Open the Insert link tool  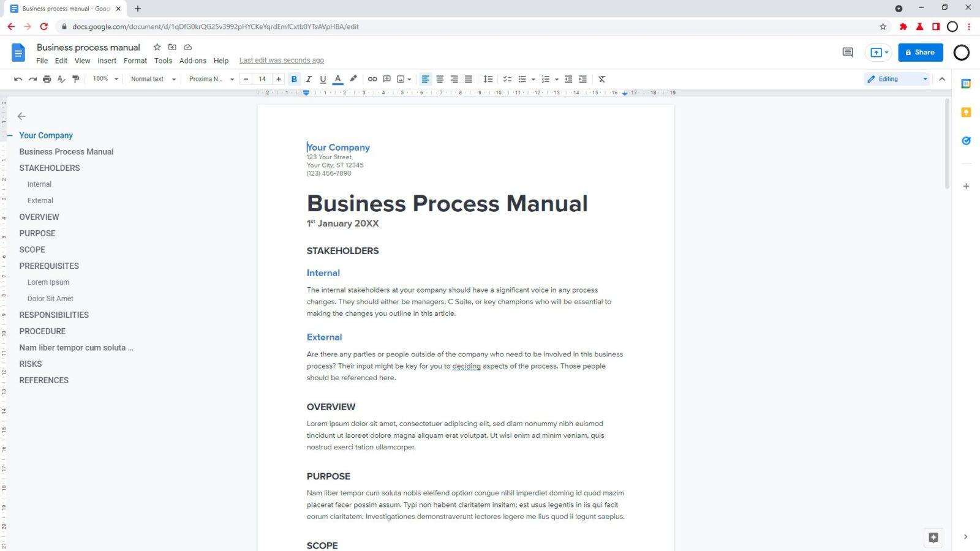coord(372,78)
